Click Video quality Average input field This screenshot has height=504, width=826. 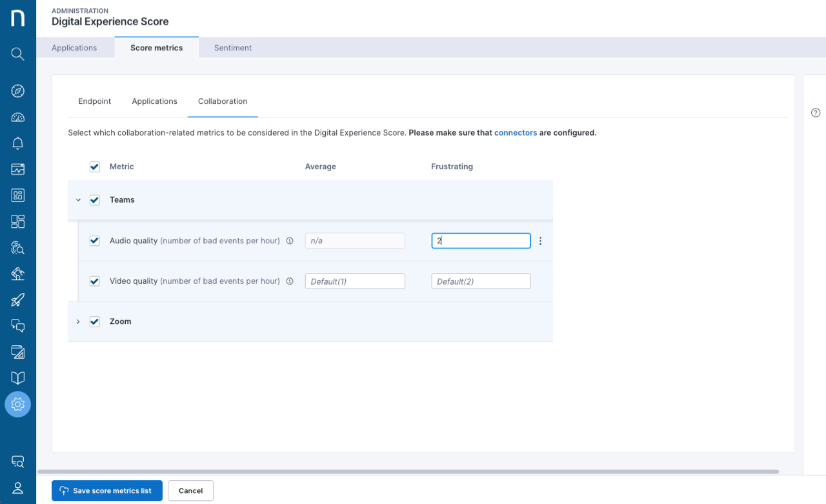355,281
